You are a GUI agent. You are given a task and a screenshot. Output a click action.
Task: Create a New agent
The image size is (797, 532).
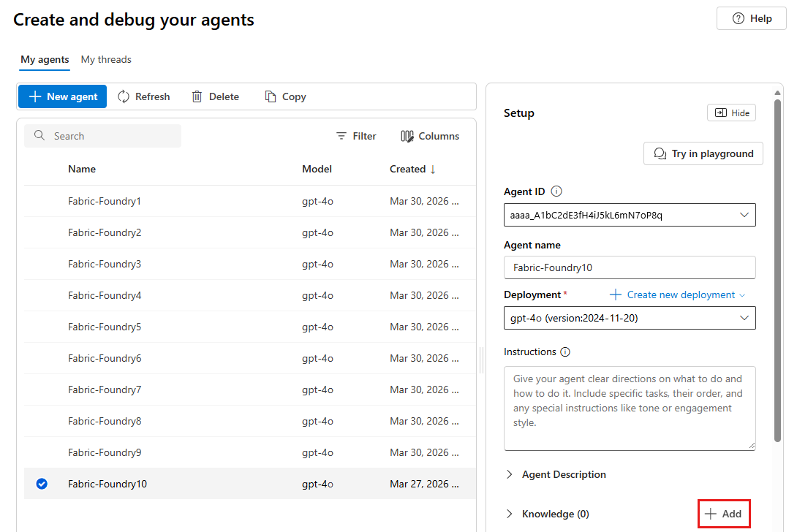[x=63, y=96]
